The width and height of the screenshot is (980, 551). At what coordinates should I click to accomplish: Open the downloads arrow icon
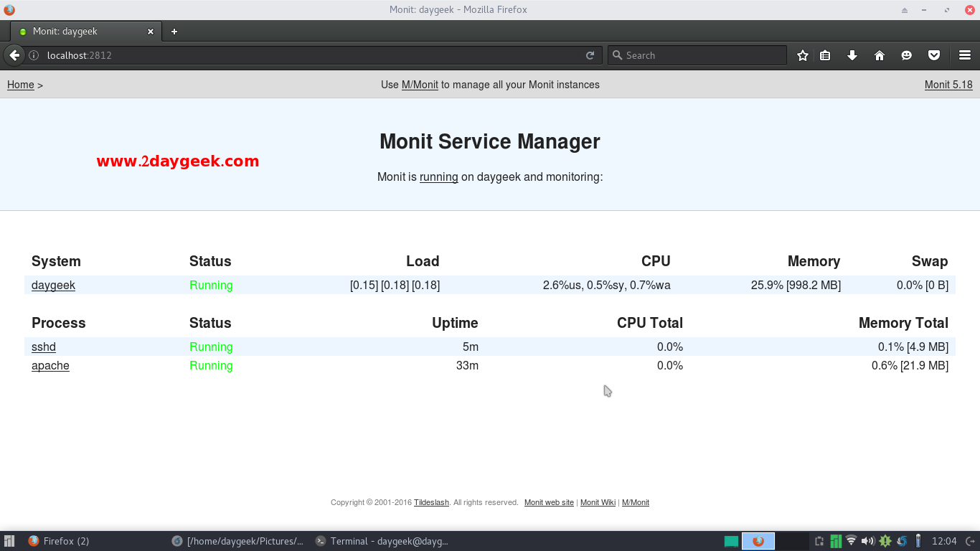[852, 55]
